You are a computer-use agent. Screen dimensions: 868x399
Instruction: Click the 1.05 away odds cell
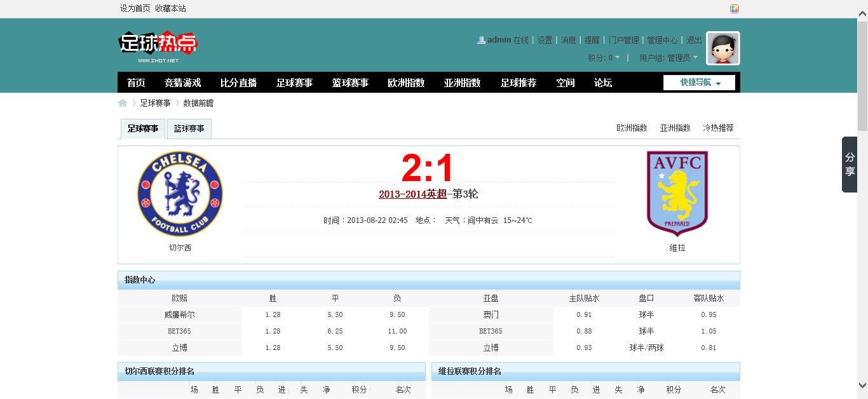709,331
